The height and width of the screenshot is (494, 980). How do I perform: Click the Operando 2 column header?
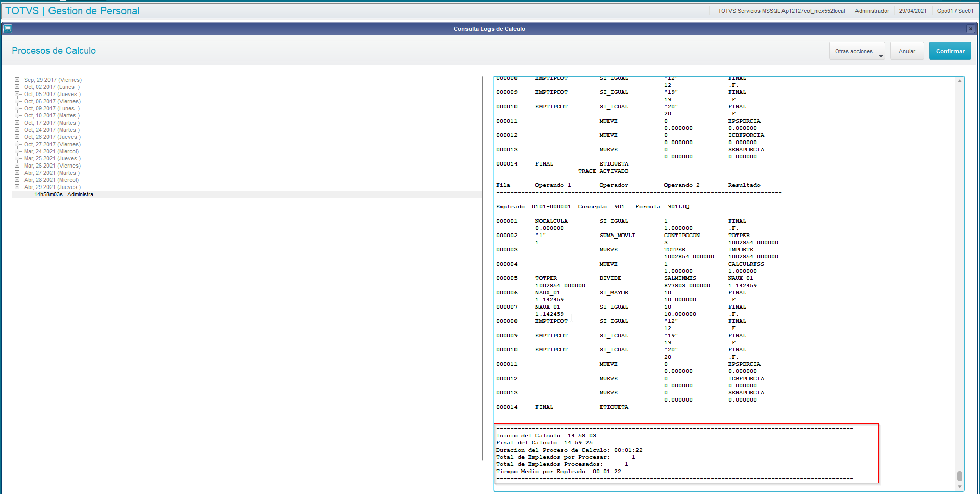(x=681, y=185)
